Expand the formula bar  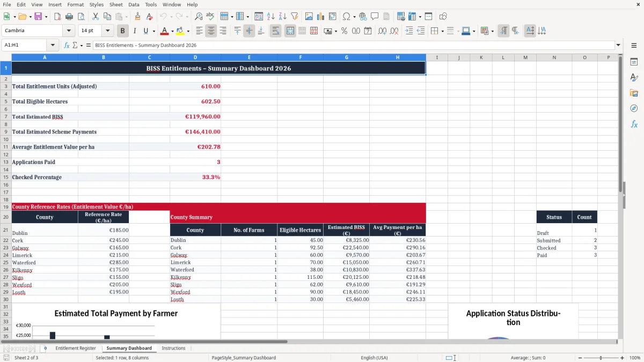click(x=618, y=45)
